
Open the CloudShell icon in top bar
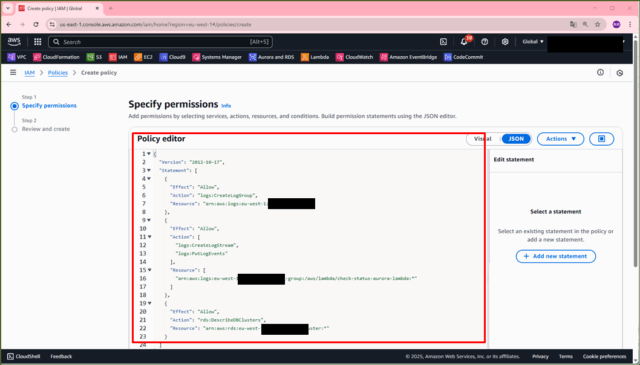[x=443, y=42]
